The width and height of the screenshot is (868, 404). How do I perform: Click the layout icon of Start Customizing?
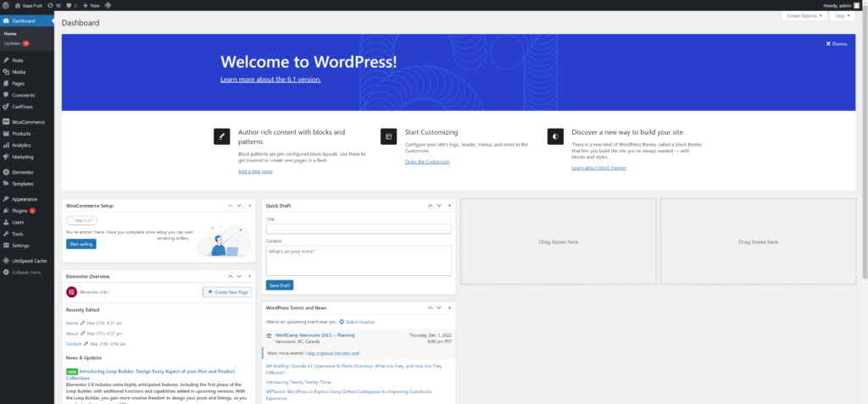(388, 136)
